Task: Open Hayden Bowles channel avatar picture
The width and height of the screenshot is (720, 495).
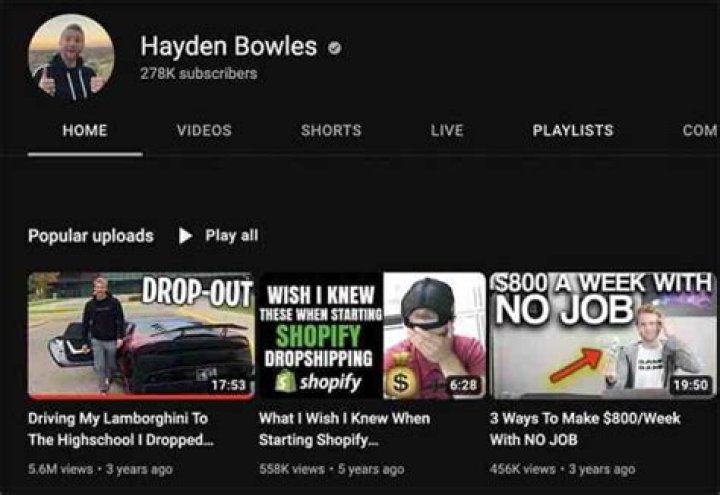Action: coord(71,57)
